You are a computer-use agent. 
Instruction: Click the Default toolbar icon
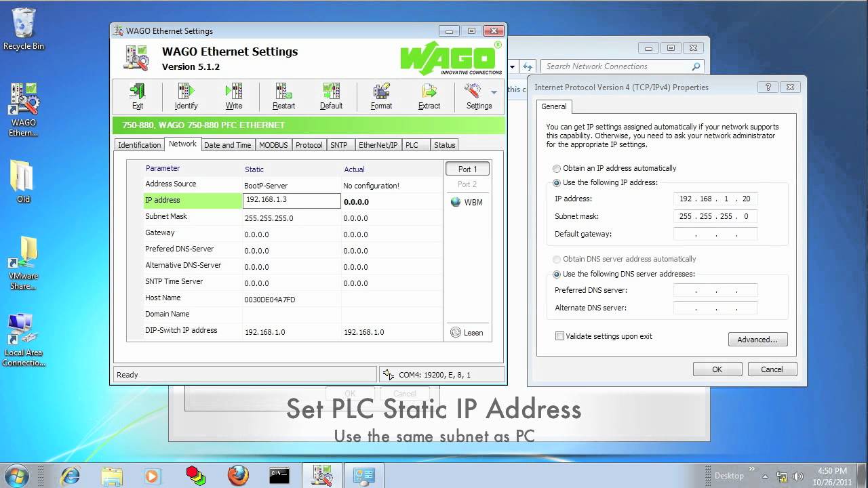pos(331,96)
